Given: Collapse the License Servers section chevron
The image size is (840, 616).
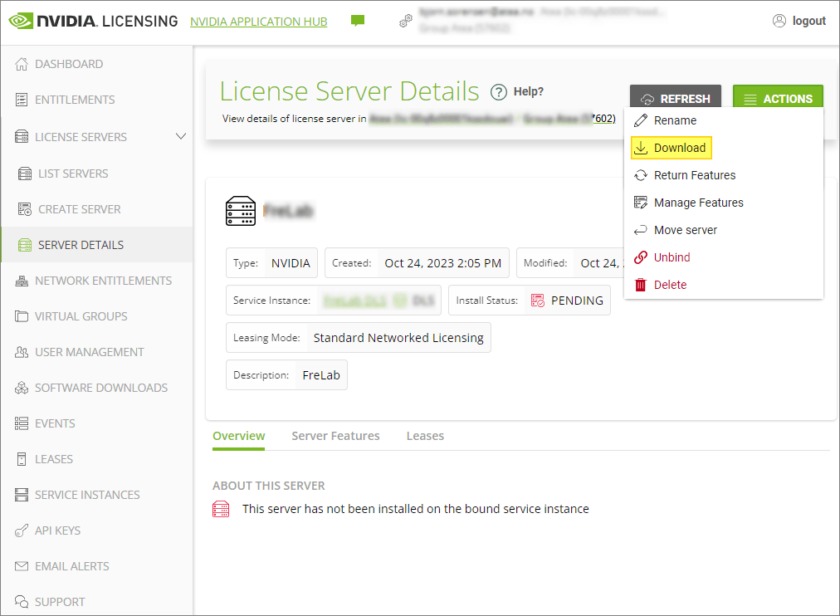Looking at the screenshot, I should coord(181,136).
